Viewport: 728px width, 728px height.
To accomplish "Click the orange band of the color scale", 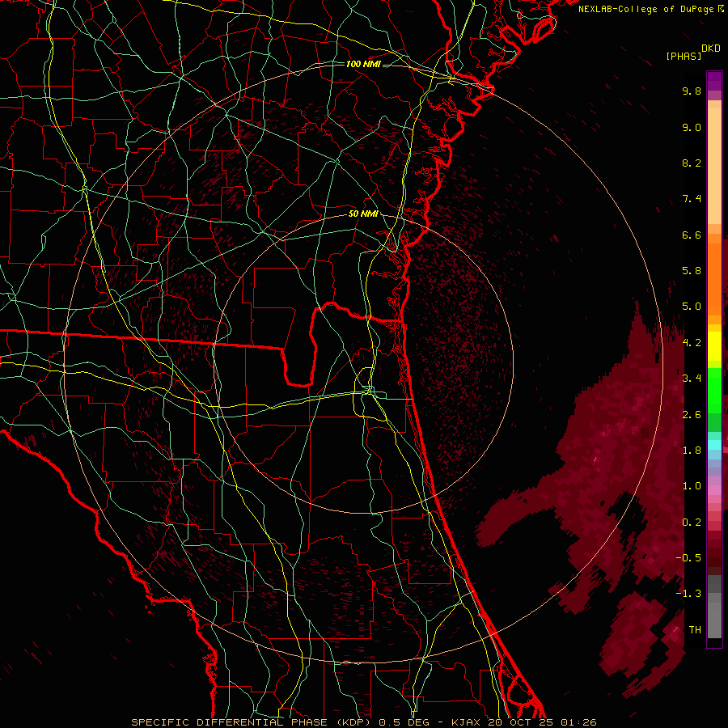I will click(714, 279).
